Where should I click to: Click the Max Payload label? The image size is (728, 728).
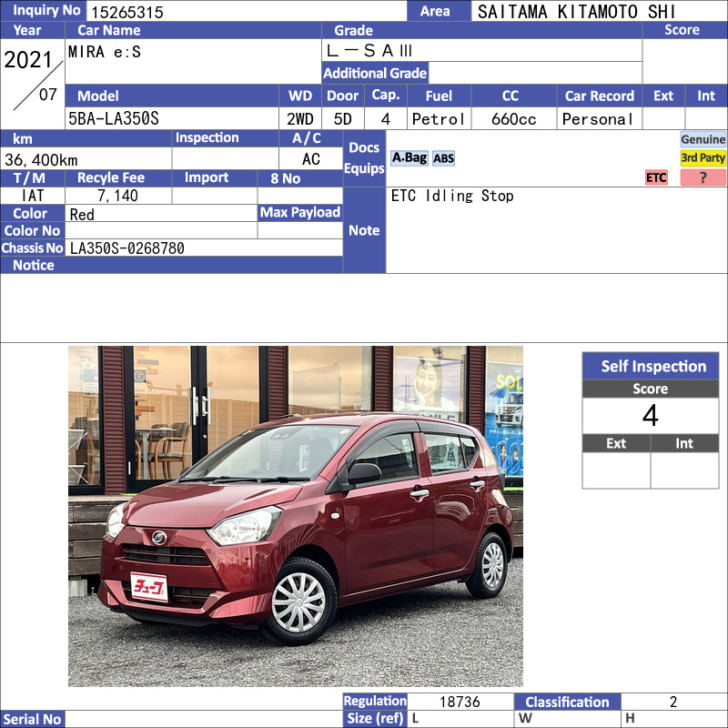(300, 213)
